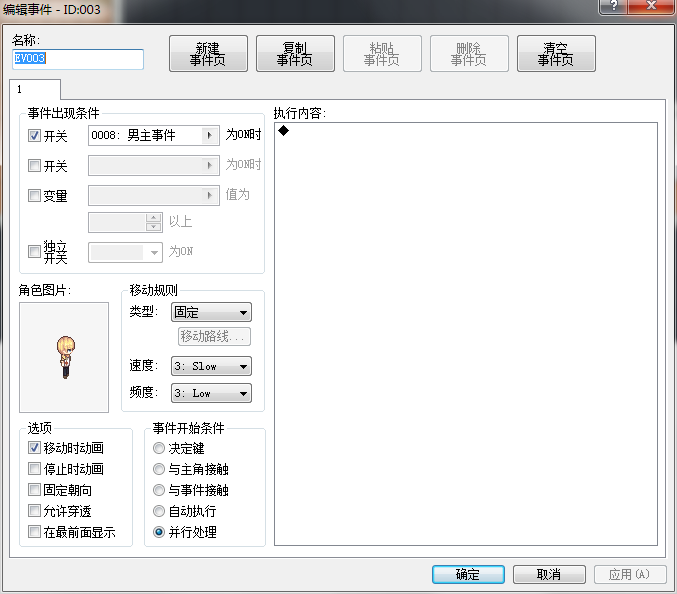This screenshot has width=677, height=594.
Task: Enable the 独立开关 condition checkbox
Action: coord(34,251)
